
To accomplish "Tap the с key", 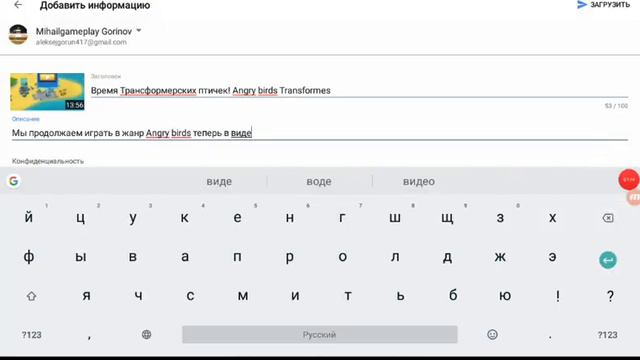I will [190, 296].
